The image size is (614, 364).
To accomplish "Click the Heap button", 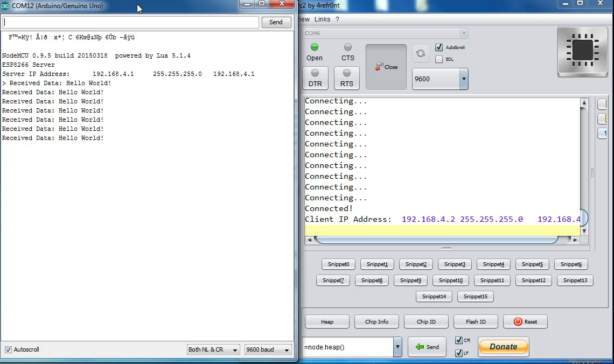I will point(326,321).
